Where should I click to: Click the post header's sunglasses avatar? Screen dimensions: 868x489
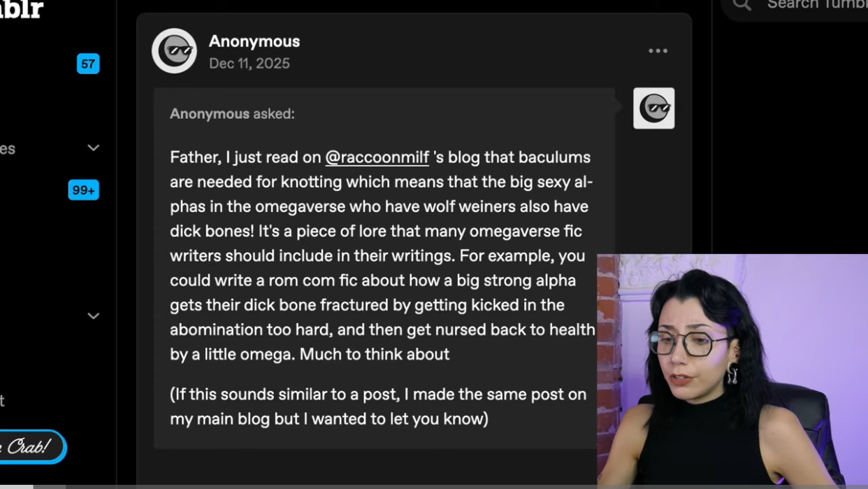[x=174, y=51]
